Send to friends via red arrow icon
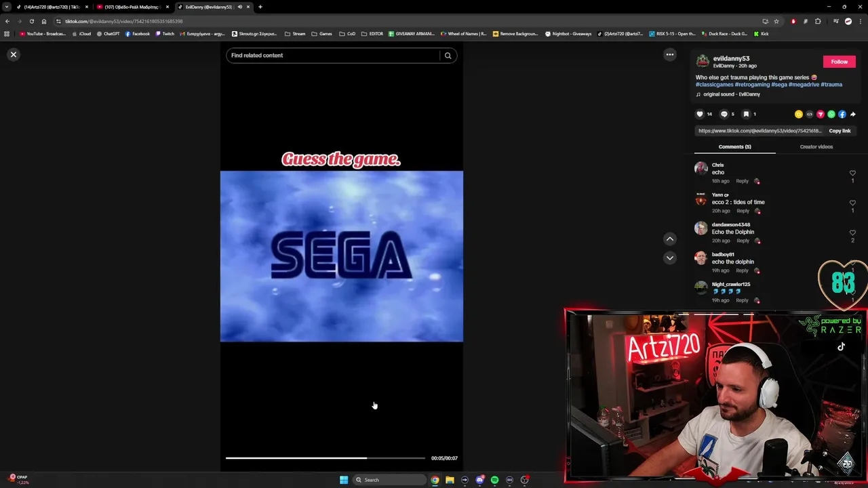The width and height of the screenshot is (868, 488). coord(821,114)
